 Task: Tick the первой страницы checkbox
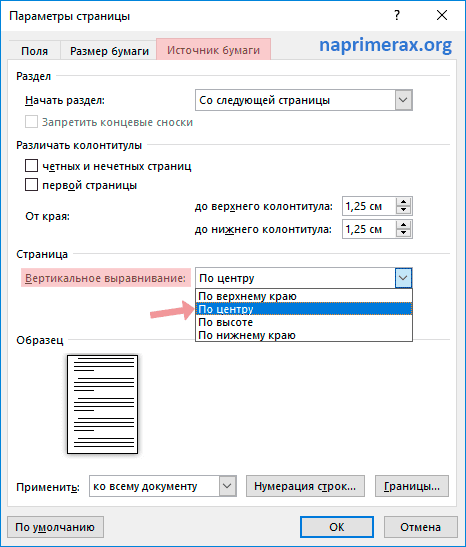click(31, 185)
